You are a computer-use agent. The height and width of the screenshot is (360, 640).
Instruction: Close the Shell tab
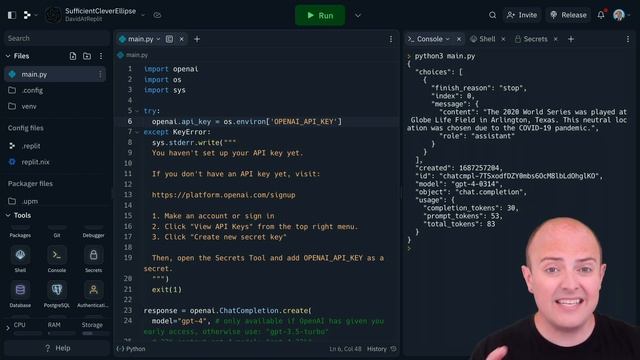pos(503,39)
